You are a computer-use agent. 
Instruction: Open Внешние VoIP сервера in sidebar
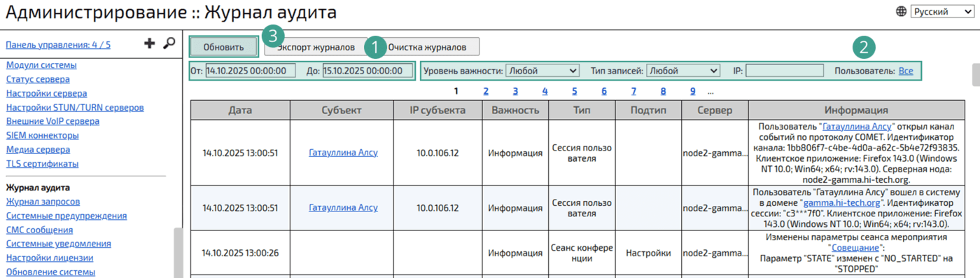pos(52,121)
